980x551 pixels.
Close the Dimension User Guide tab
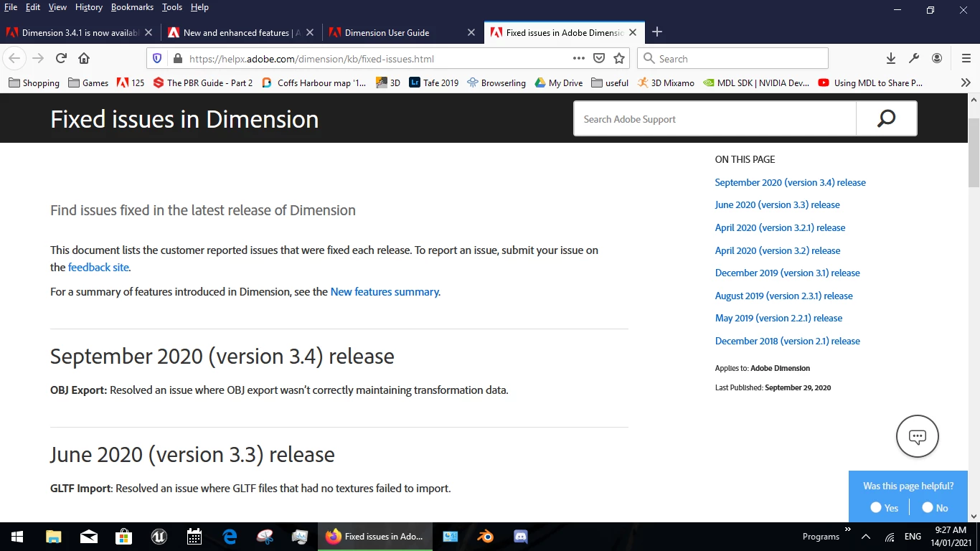pyautogui.click(x=471, y=32)
